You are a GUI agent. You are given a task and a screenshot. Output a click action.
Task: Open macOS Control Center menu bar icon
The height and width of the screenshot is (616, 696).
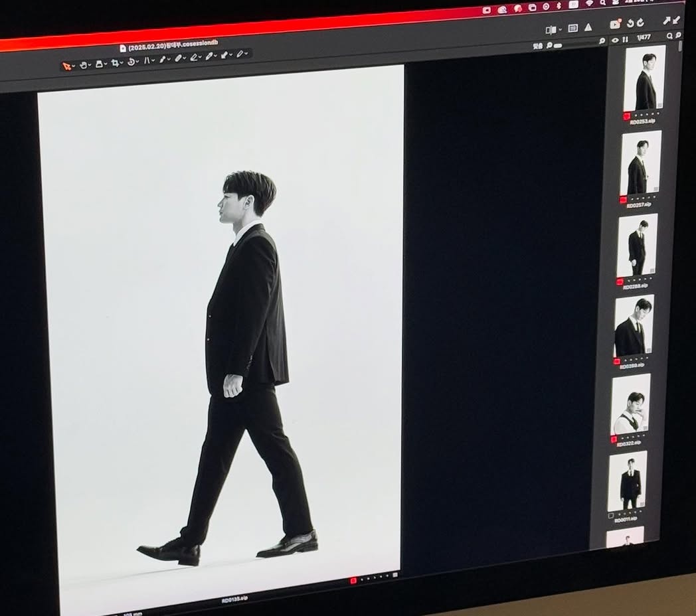(615, 2)
